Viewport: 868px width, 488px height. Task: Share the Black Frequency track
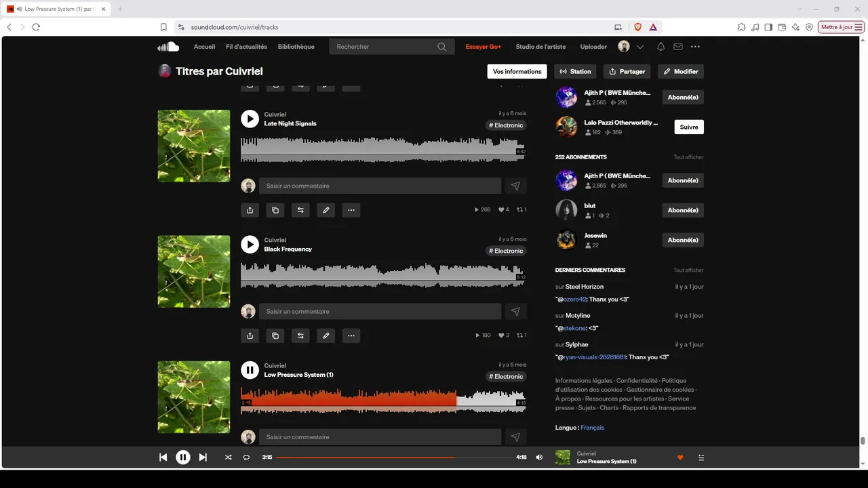[x=250, y=335]
